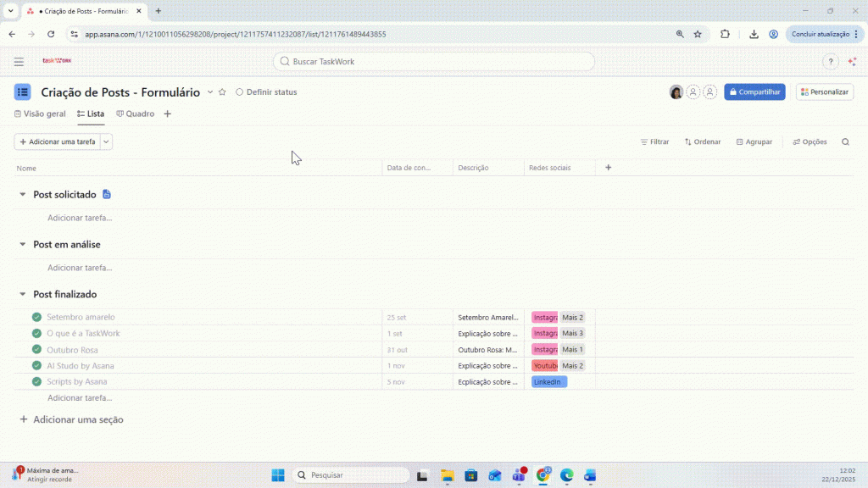Focus the Buscar TaskWork search field
Image resolution: width=868 pixels, height=488 pixels.
[434, 62]
